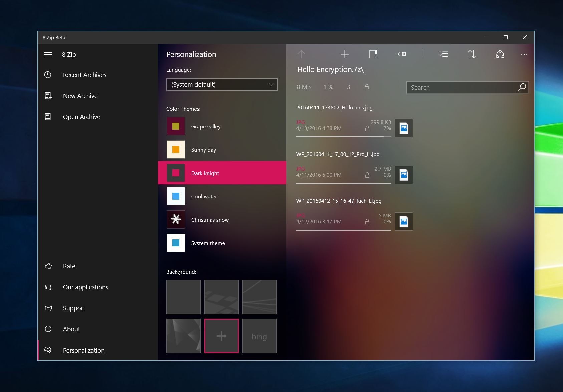The height and width of the screenshot is (392, 563).
Task: Click the Recent Archives clock icon
Action: pyautogui.click(x=48, y=75)
